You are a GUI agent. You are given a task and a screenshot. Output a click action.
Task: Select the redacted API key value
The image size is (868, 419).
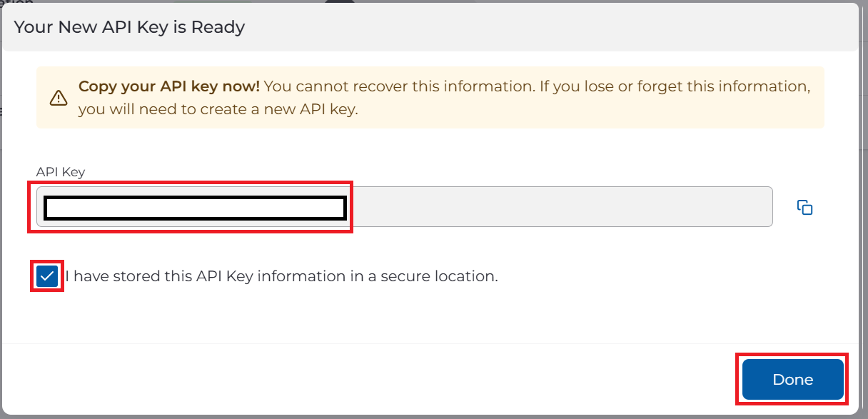point(195,208)
